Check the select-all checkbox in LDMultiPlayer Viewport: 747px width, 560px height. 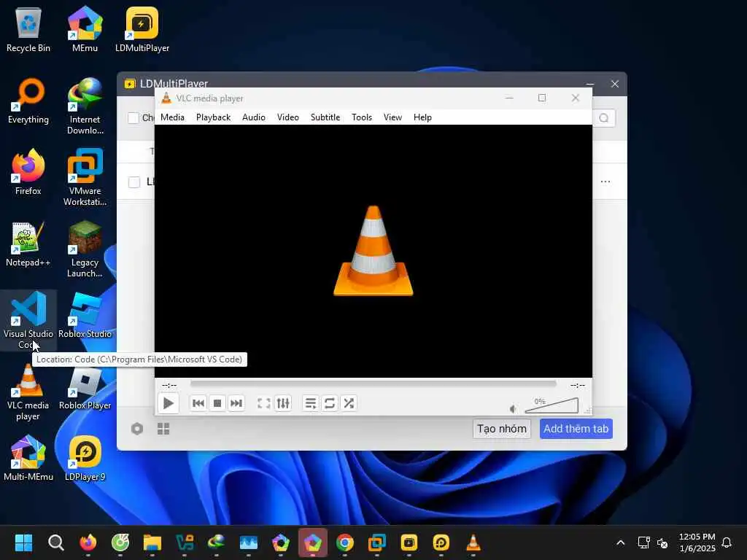coord(133,117)
